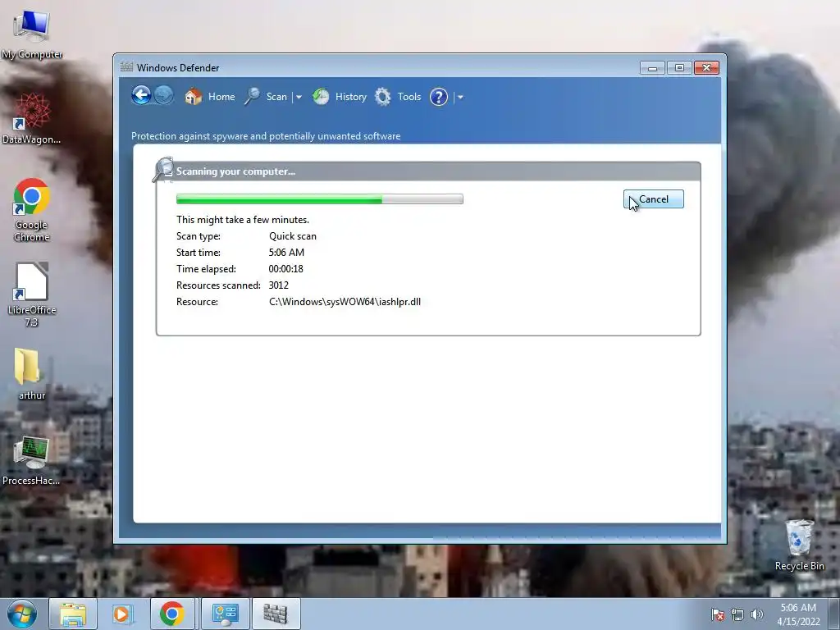Viewport: 840px width, 630px height.
Task: Expand the Help options dropdown arrow
Action: point(460,97)
